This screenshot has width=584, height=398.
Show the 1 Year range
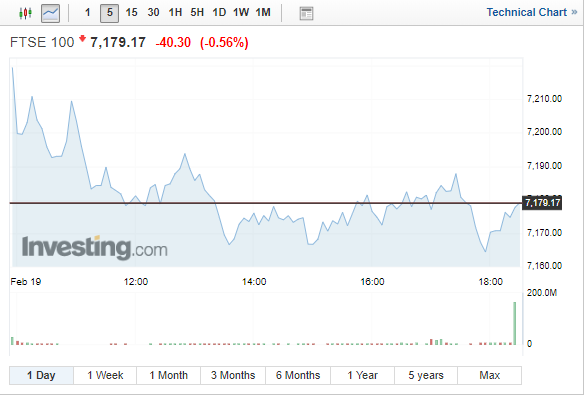[362, 375]
